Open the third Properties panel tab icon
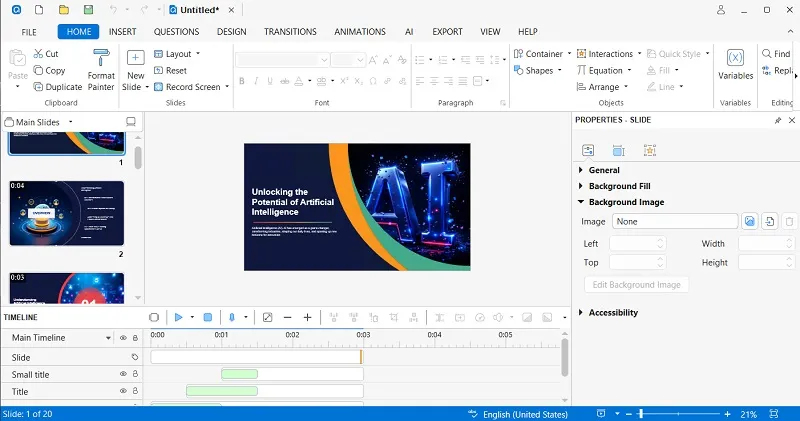 649,150
